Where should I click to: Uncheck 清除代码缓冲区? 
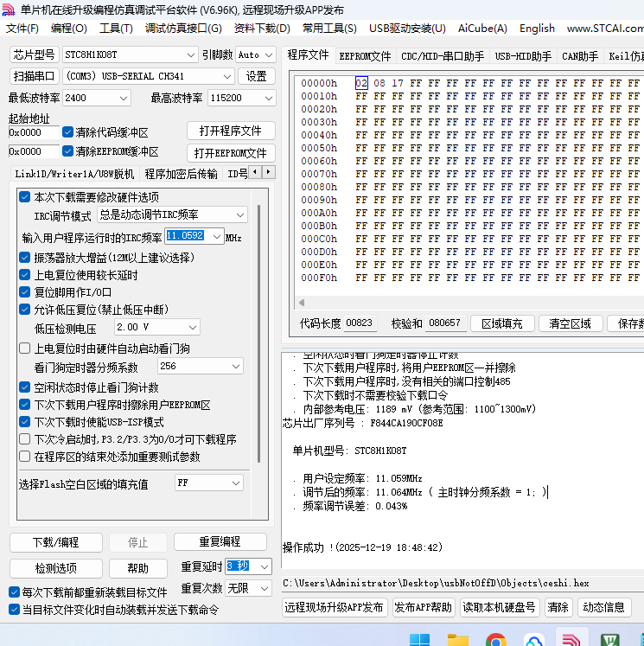pyautogui.click(x=67, y=131)
